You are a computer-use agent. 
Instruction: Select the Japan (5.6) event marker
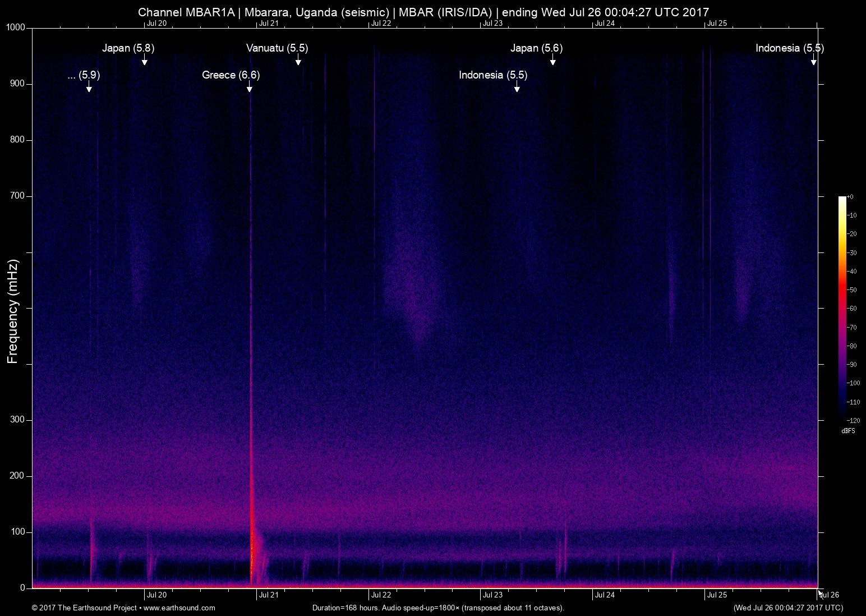coord(552,62)
